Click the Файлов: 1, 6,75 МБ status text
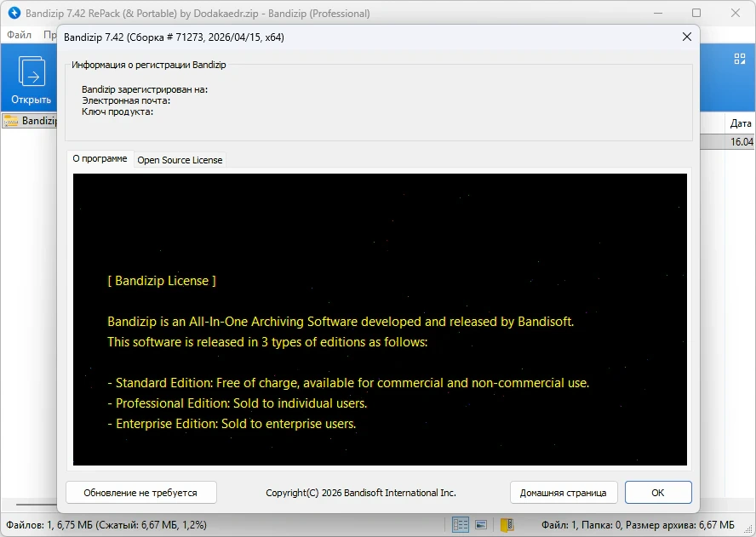This screenshot has height=537, width=756. coord(106,525)
